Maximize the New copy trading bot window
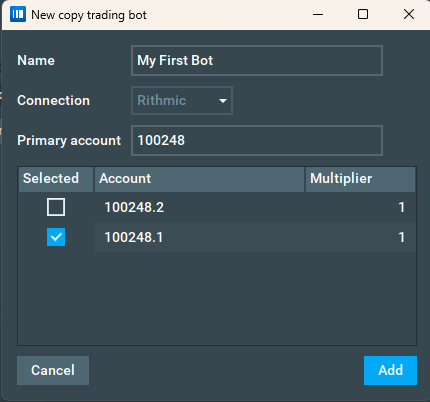 [363, 15]
